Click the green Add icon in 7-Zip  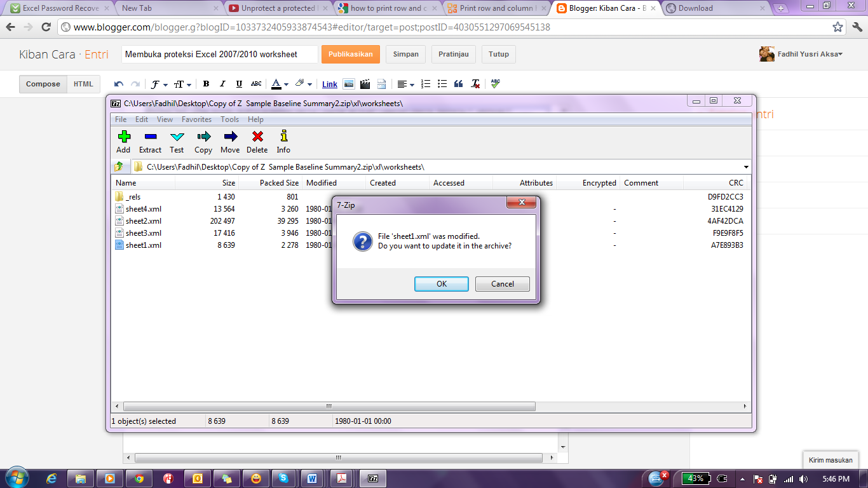pos(124,136)
